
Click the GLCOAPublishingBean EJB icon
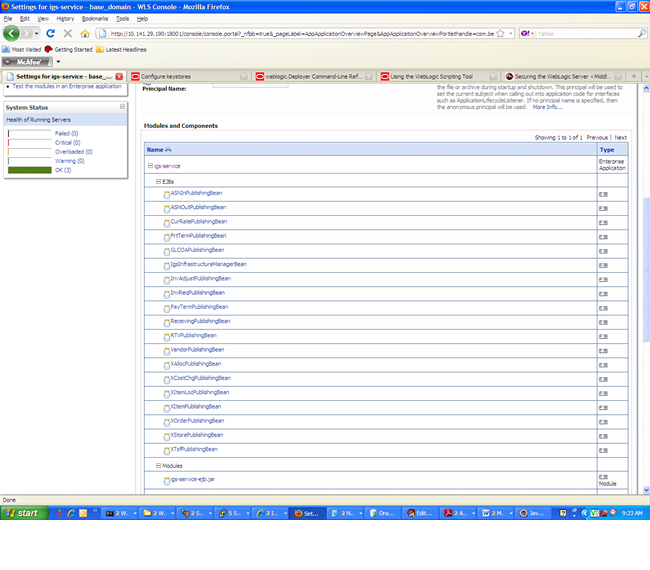(x=167, y=252)
